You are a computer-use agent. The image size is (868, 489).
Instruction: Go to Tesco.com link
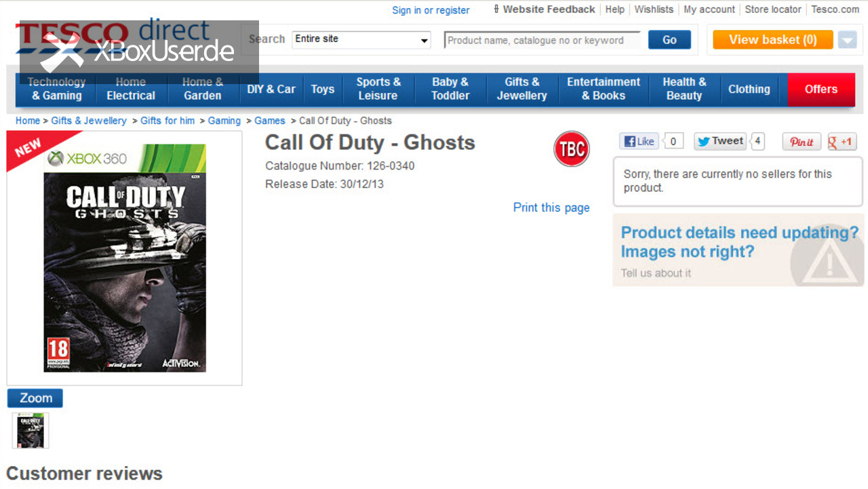click(x=835, y=9)
